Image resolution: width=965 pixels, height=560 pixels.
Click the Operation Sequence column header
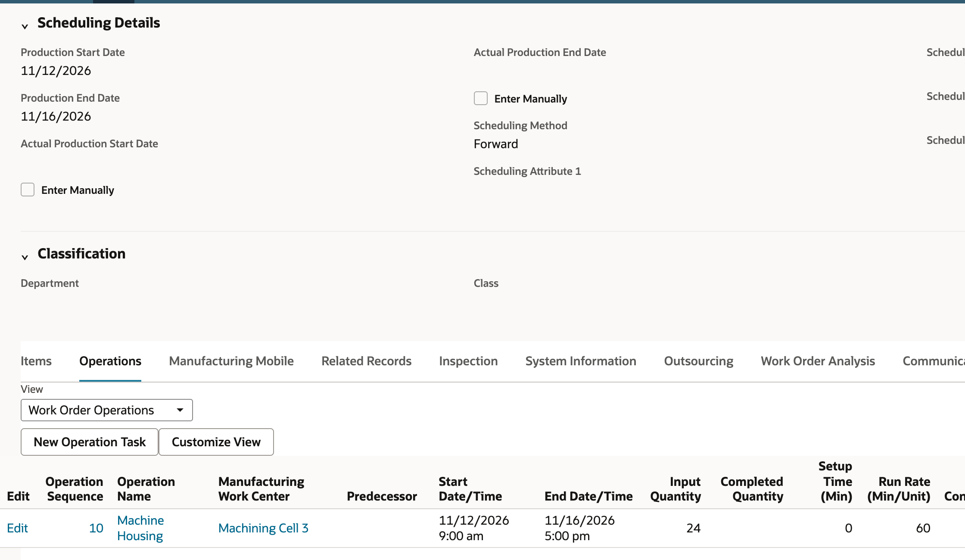(74, 489)
